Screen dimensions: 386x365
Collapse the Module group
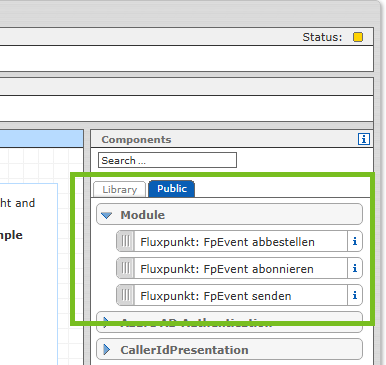tap(107, 215)
